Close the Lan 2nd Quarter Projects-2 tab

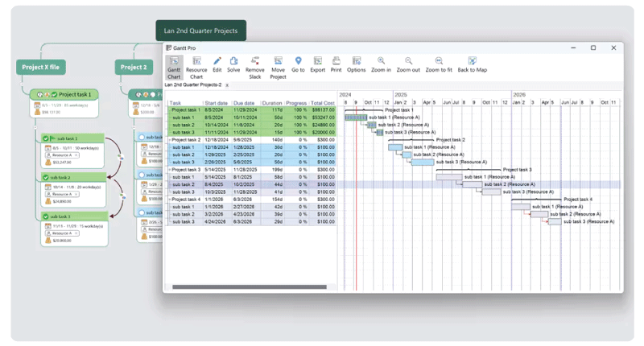[227, 85]
